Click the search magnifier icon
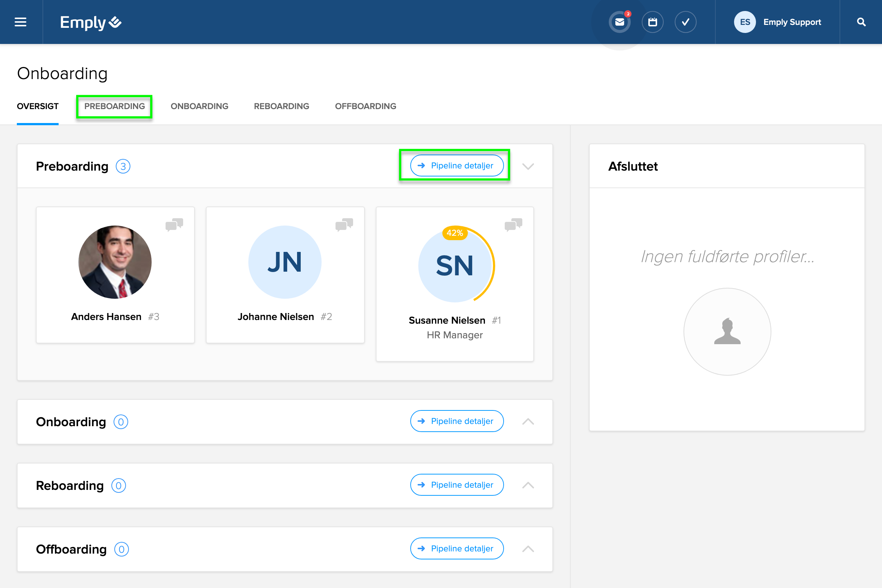The width and height of the screenshot is (882, 588). tap(861, 22)
